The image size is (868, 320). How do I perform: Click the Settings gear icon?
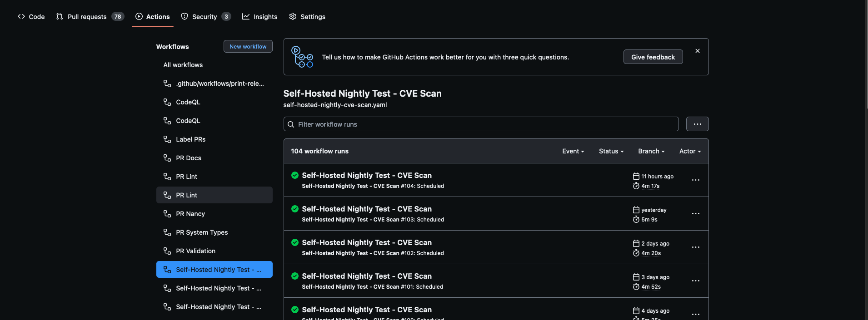[x=293, y=16]
